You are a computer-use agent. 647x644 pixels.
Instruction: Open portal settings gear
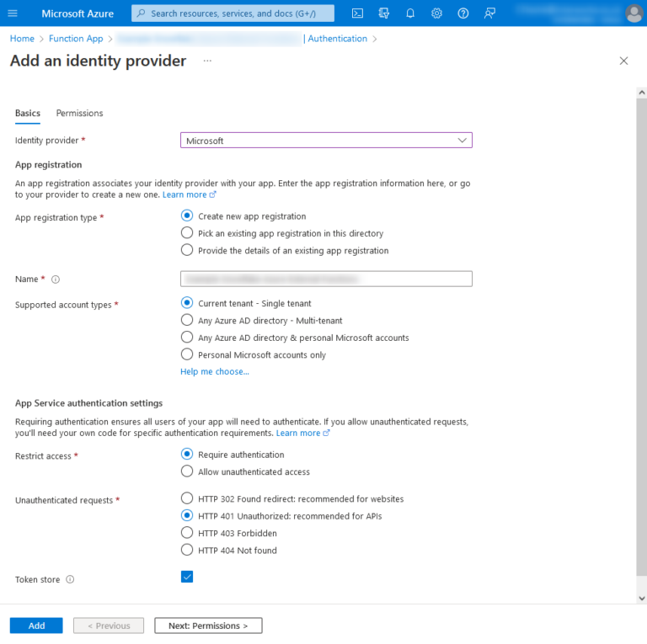[436, 13]
